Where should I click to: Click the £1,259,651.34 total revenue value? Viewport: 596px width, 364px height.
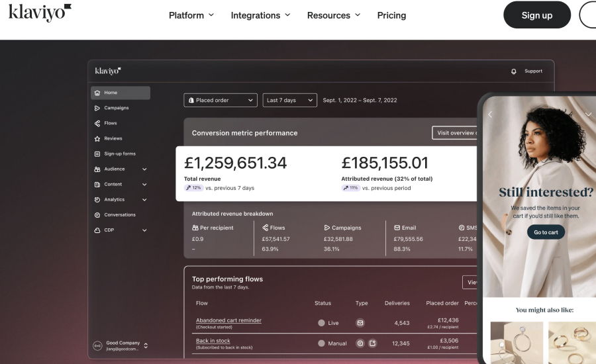click(235, 163)
